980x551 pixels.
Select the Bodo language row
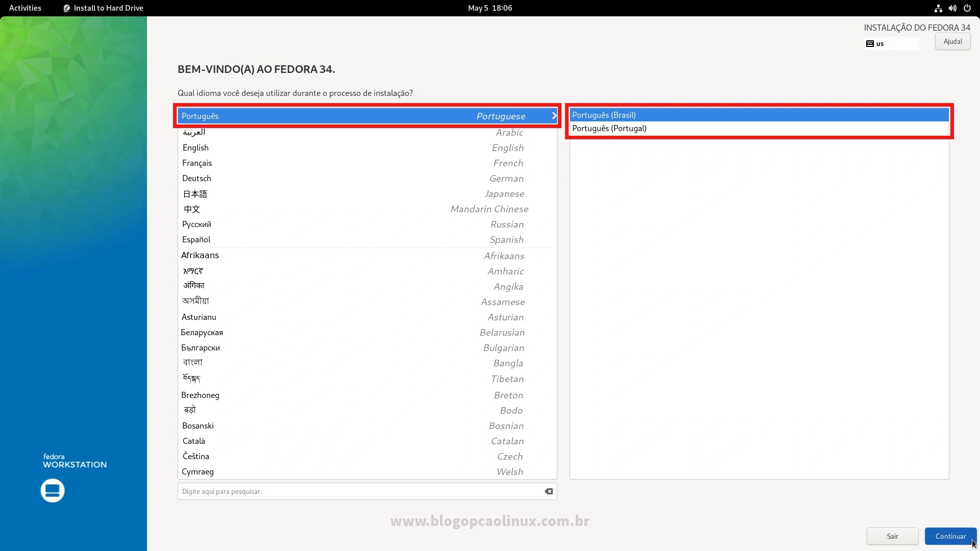[x=367, y=410]
